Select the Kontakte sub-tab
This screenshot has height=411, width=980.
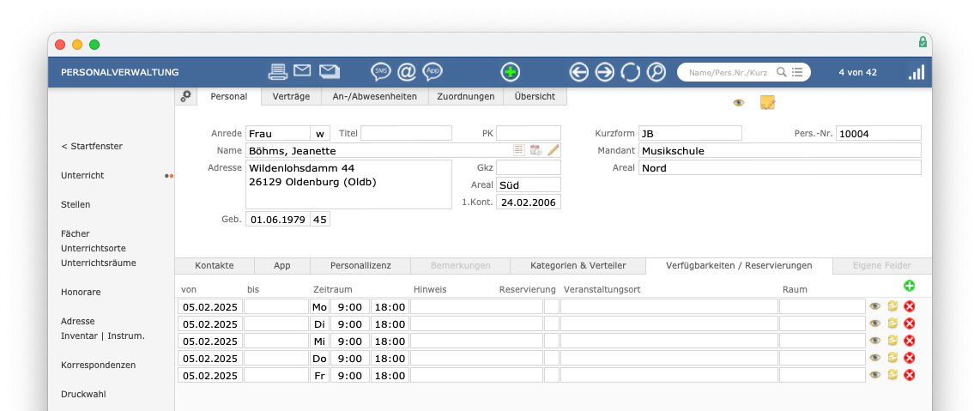215,265
